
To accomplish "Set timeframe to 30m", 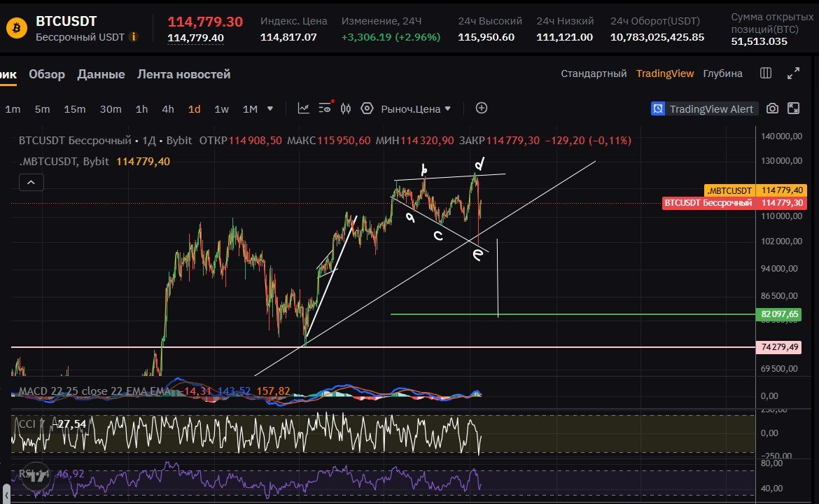I will click(111, 108).
